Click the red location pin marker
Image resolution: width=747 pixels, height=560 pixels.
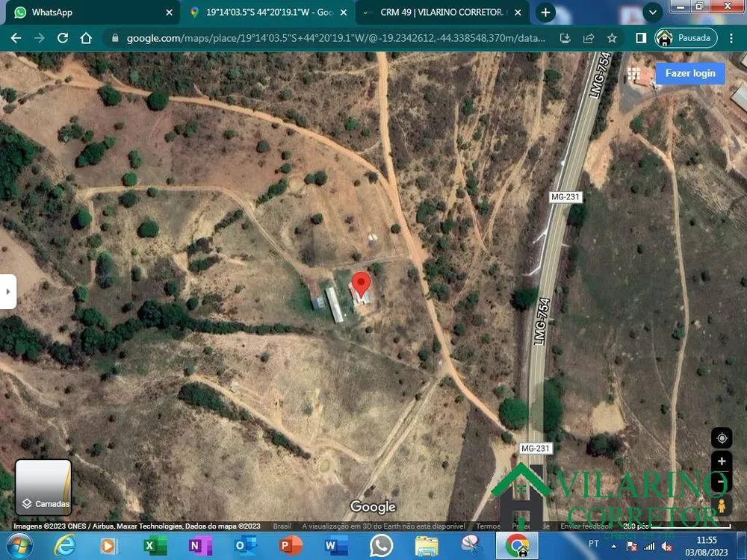(x=361, y=284)
